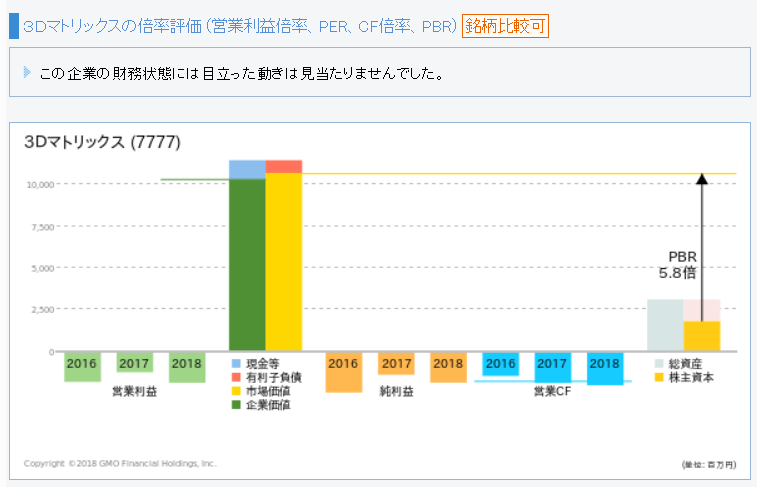The height and width of the screenshot is (487, 757).
Task: Click the 7,500 y-axis value
Action: coord(43,227)
